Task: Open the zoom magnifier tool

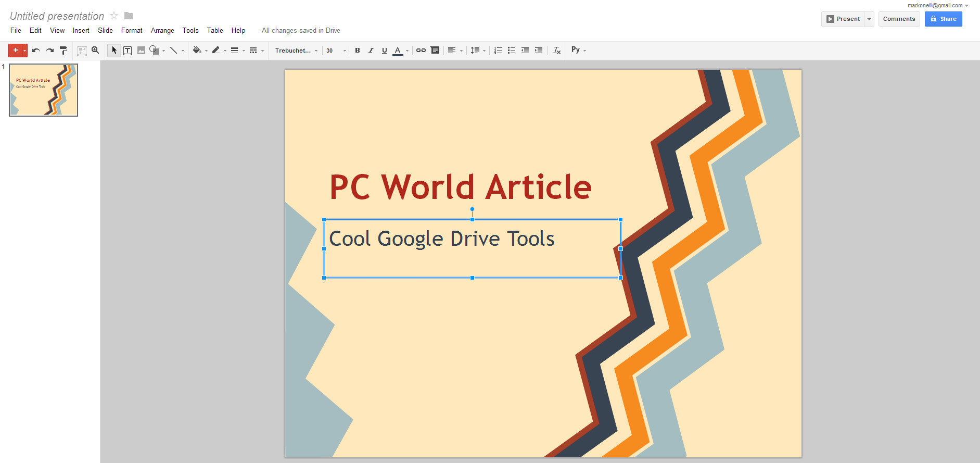Action: point(95,51)
